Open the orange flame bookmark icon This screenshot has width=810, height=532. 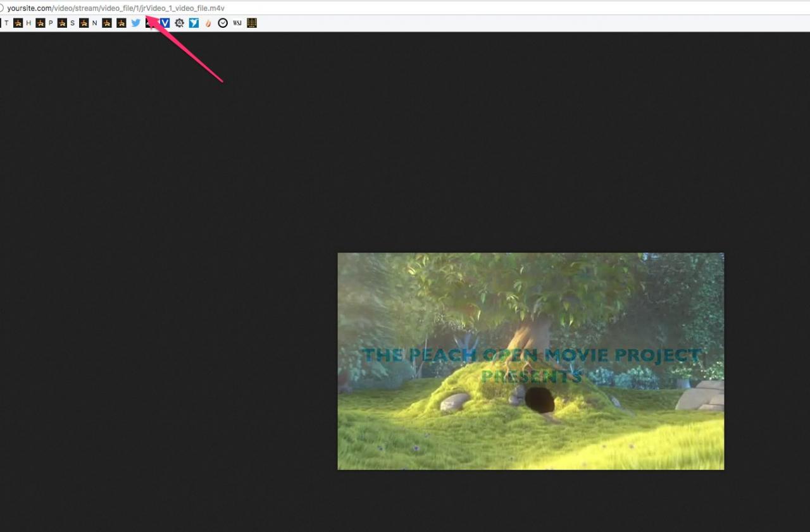point(208,23)
